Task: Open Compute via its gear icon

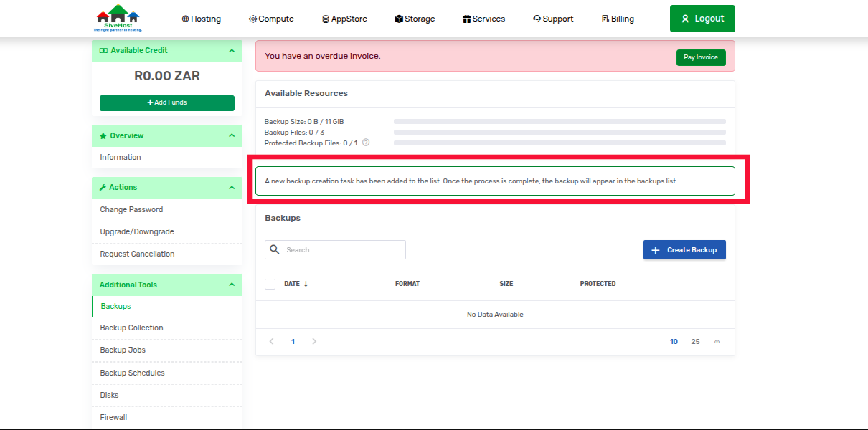Action: (x=253, y=19)
